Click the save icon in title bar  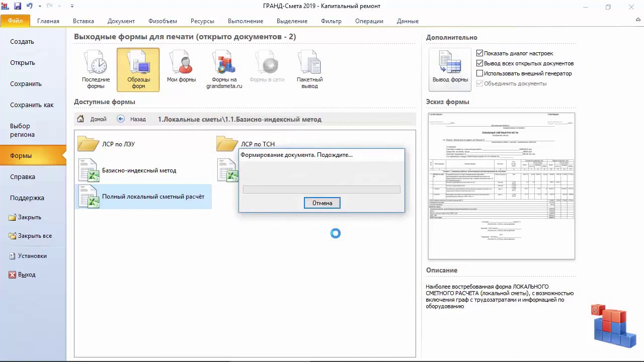pyautogui.click(x=18, y=7)
